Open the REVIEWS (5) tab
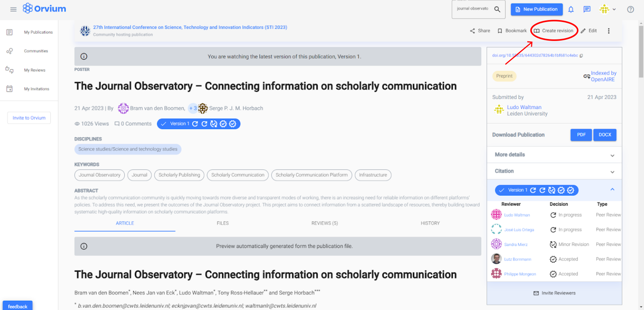 pos(325,223)
